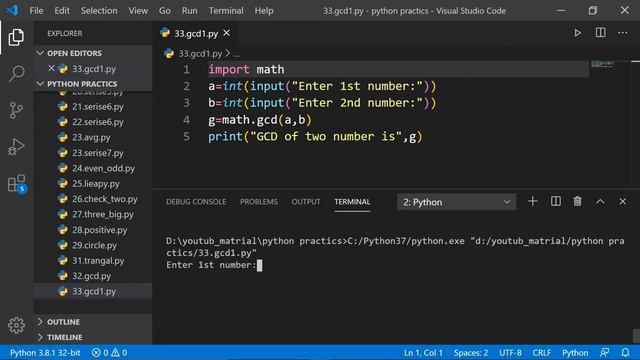Create a new terminal with plus icon
Viewport: 640px width, 360px height.
click(x=532, y=201)
